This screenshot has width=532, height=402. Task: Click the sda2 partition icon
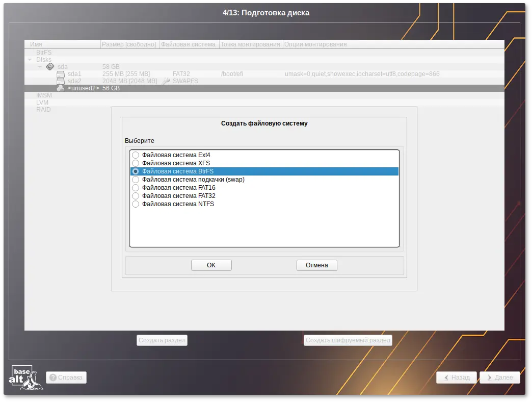(x=60, y=81)
